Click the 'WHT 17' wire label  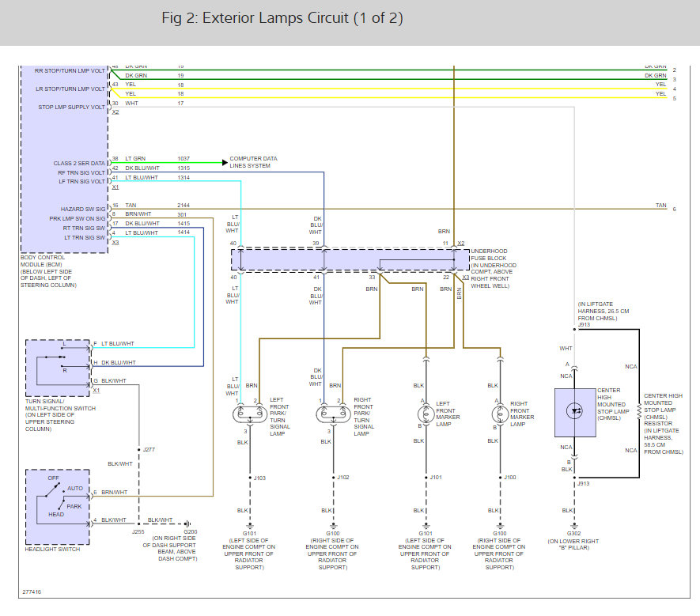pos(154,103)
